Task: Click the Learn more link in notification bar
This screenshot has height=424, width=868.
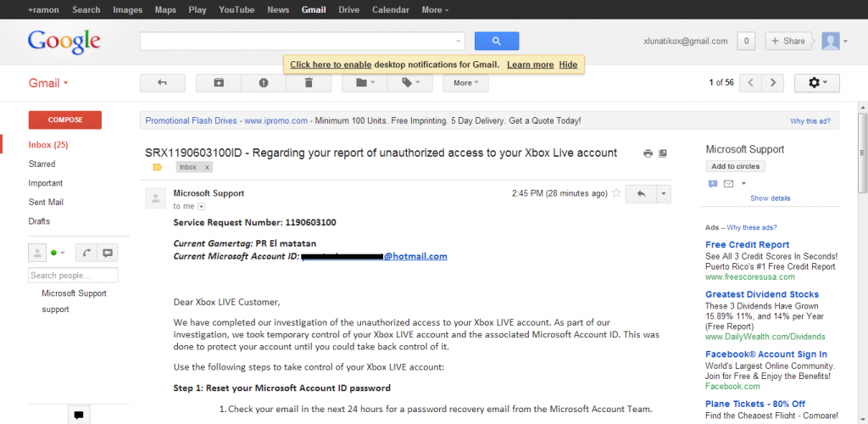Action: pos(531,64)
